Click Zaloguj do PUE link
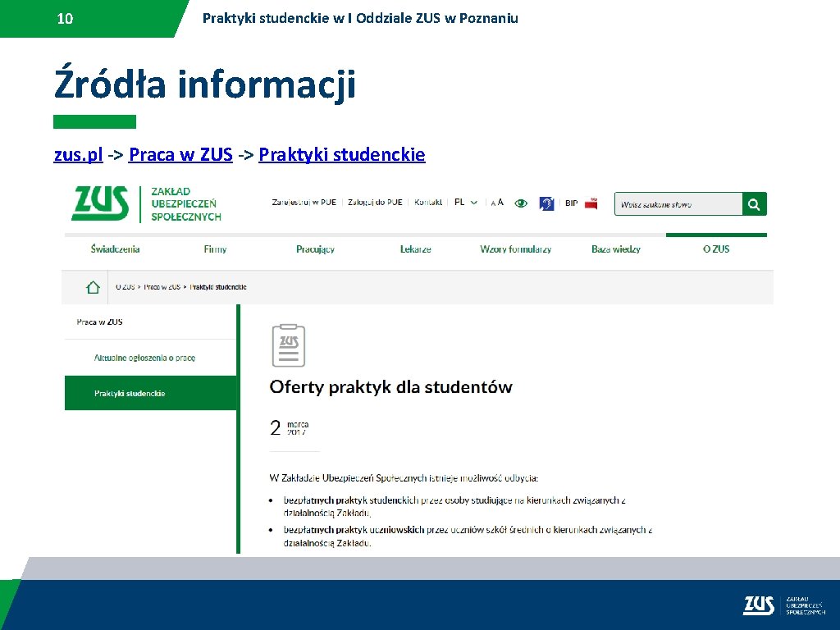The width and height of the screenshot is (840, 630). 375,203
